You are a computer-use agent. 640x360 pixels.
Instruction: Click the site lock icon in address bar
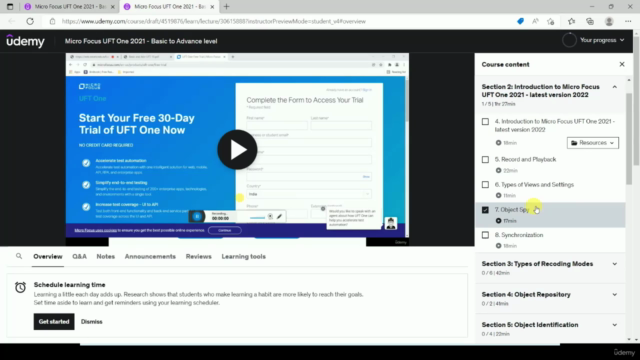52,21
